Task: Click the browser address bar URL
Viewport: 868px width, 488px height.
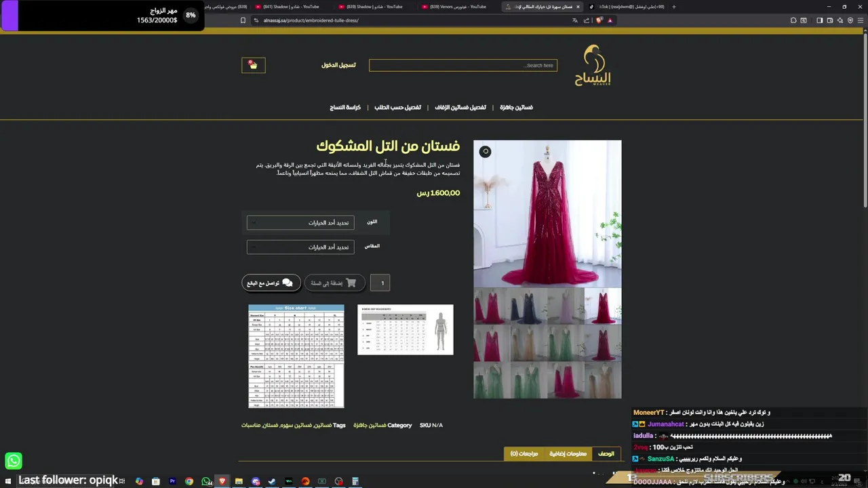Action: click(x=311, y=20)
